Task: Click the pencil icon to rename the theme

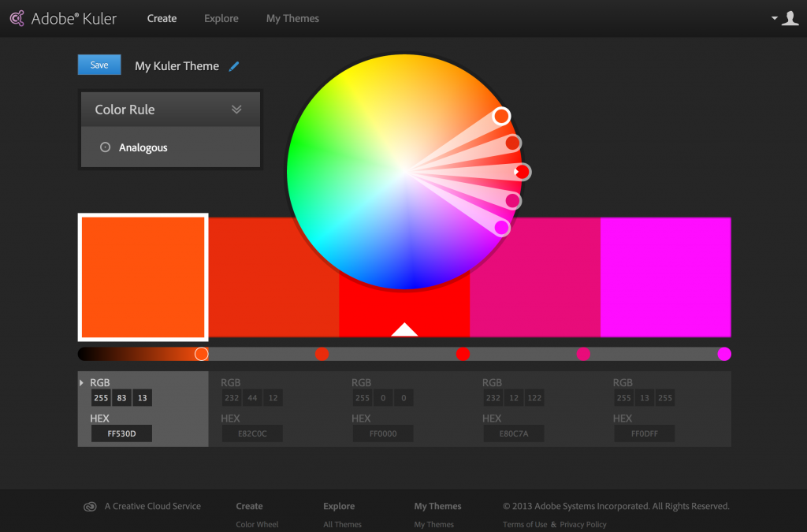Action: click(233, 66)
